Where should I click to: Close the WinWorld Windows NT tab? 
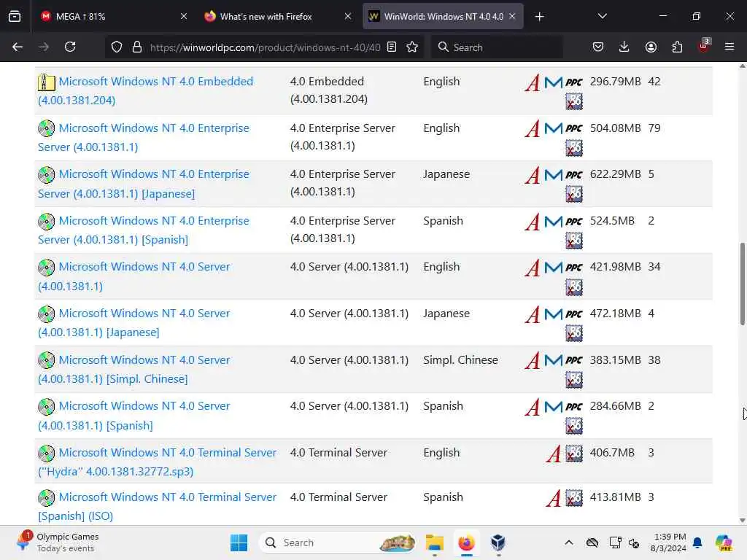tap(512, 16)
